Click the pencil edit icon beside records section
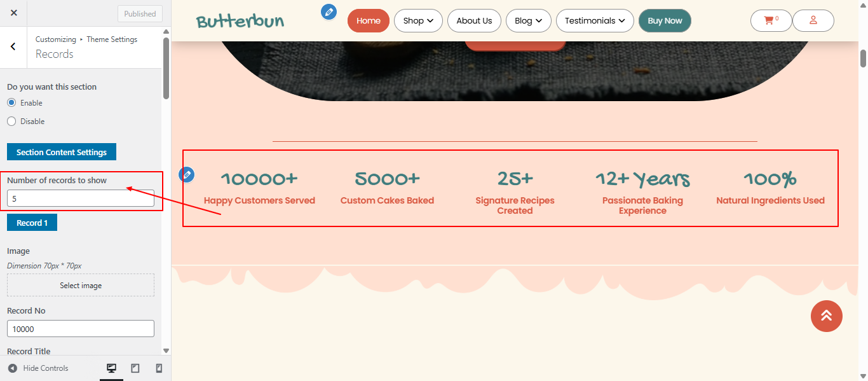Screen dimensions: 868x381 (x=187, y=174)
